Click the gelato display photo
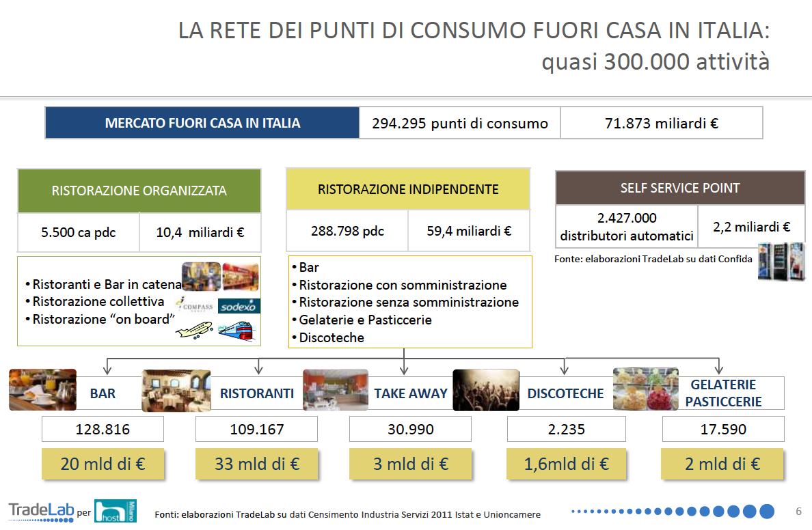Viewport: 812px width, 530px height. coord(645,389)
